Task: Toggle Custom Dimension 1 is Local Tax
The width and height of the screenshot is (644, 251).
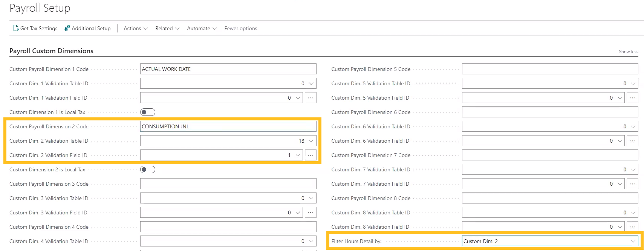Action: (147, 112)
